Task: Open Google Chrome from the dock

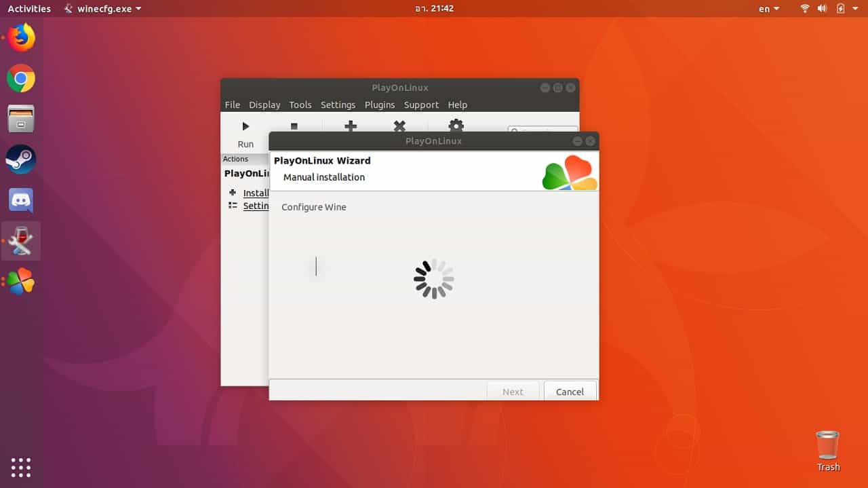Action: click(21, 79)
